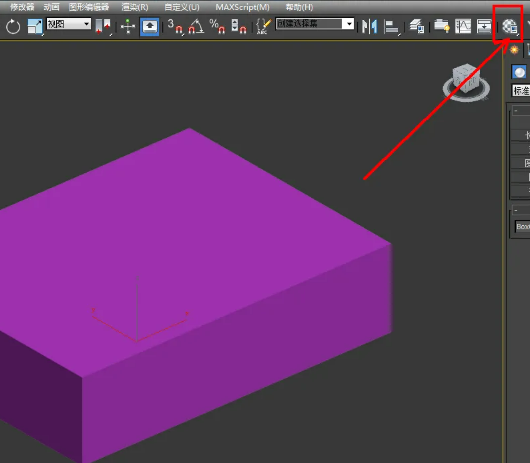Toggle Keyboard Shortcut Override button
This screenshot has height=463, width=530.
point(149,26)
